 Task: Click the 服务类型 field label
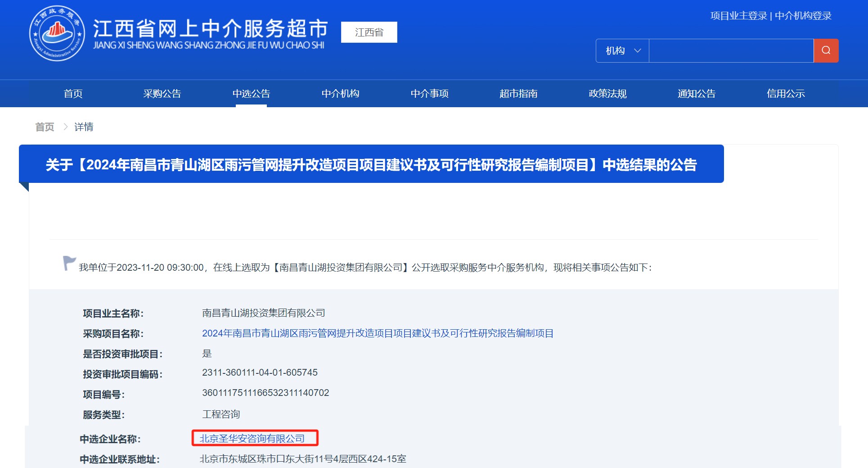click(x=104, y=415)
